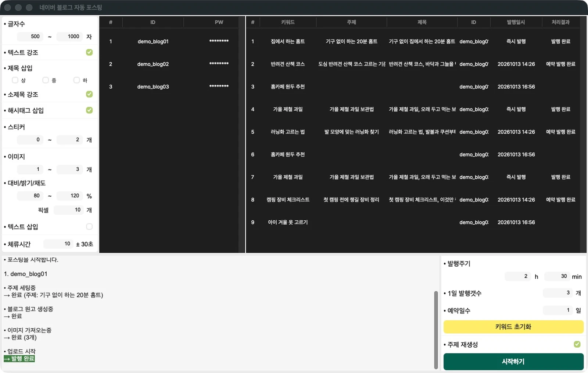This screenshot has height=373, width=588.
Task: Select the 중 radio option under 제목 삽입
Action: click(x=46, y=80)
